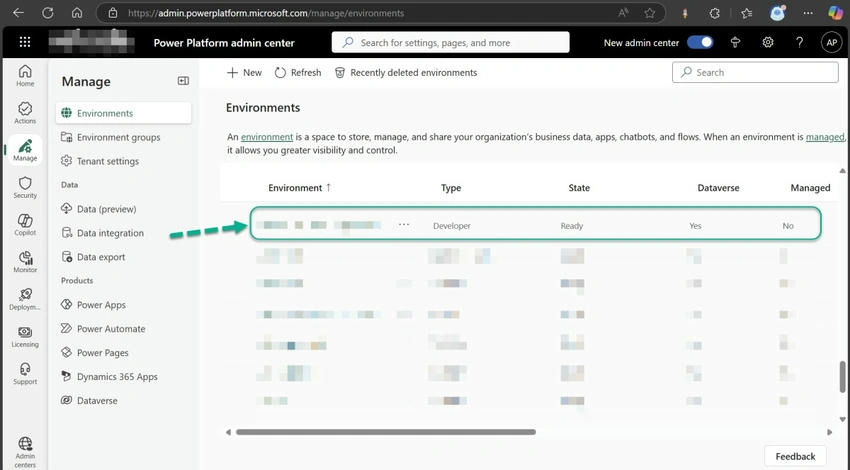Click the browser address bar
850x470 pixels.
[379, 13]
